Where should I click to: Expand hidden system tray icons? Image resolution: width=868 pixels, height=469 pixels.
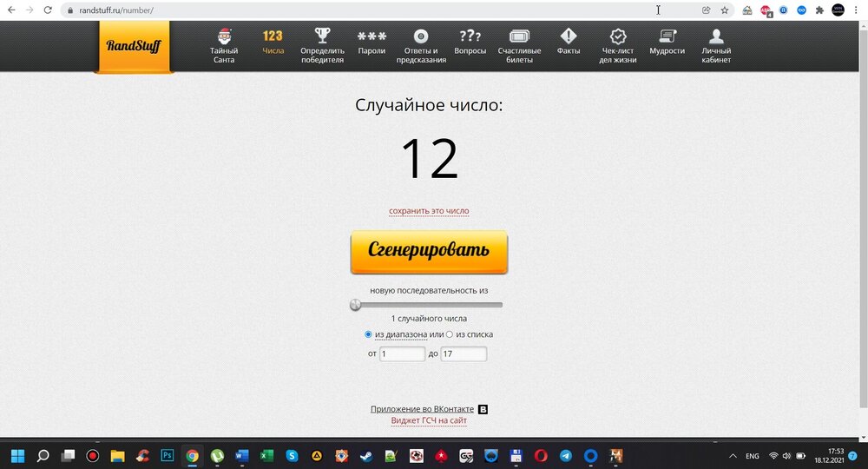[x=733, y=456]
